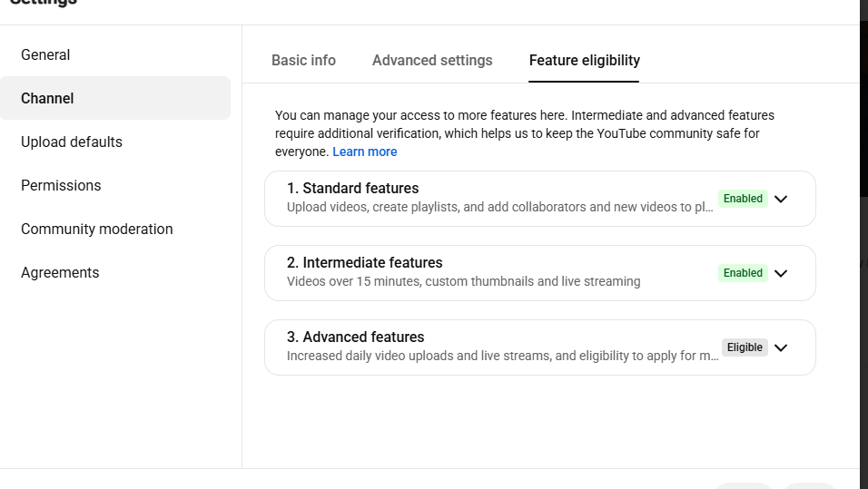Viewport: 868px width, 489px height.
Task: Click 'Increased daily video uploads' description text
Action: point(503,356)
